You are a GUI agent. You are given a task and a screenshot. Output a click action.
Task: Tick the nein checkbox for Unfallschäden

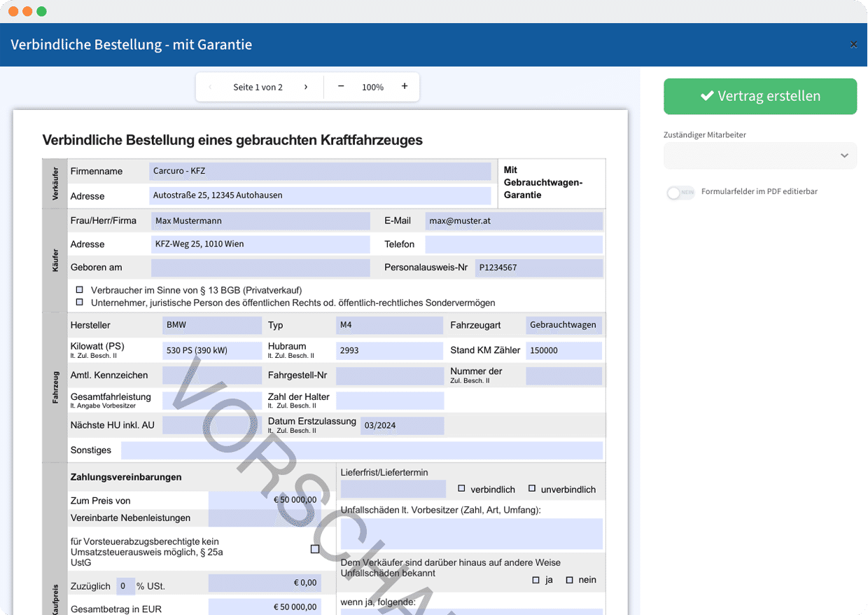tap(570, 580)
